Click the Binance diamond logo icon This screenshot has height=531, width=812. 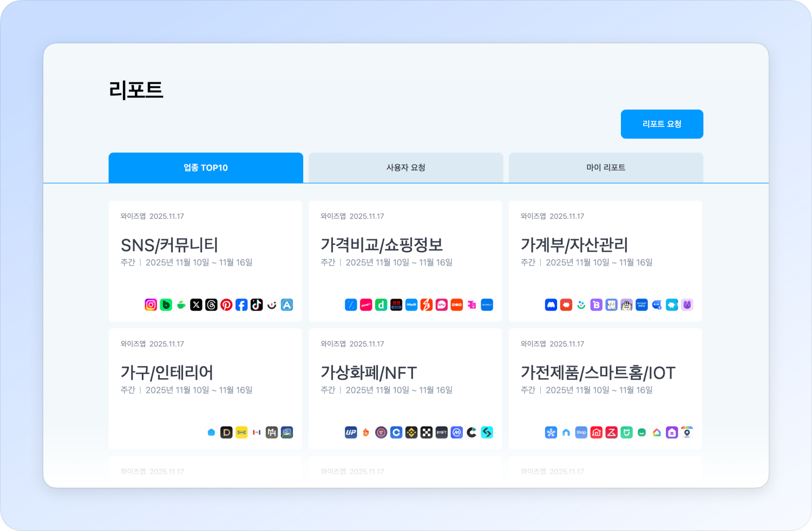(x=411, y=432)
